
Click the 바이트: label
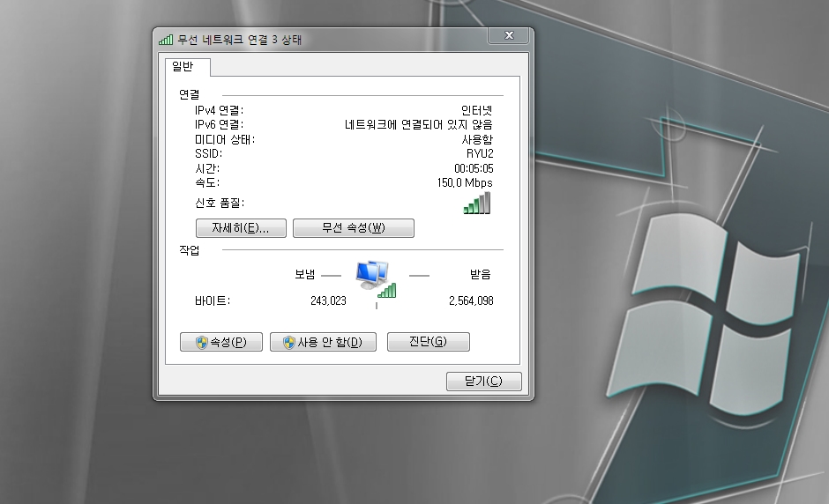[x=213, y=300]
